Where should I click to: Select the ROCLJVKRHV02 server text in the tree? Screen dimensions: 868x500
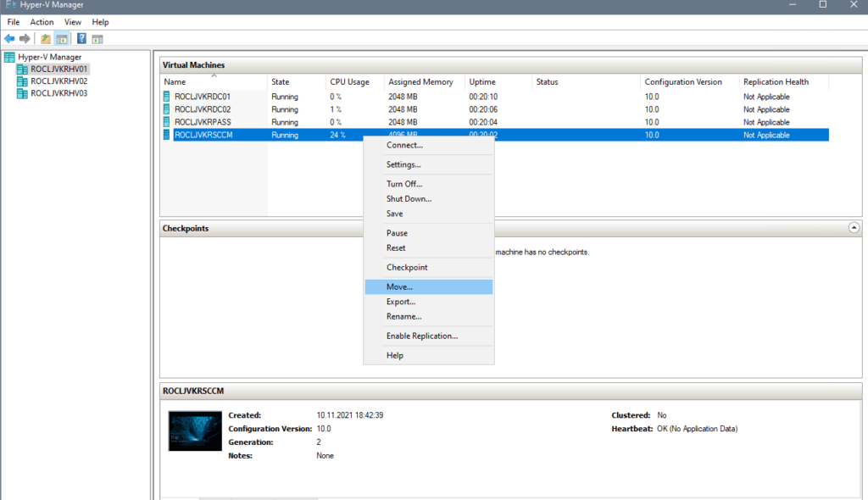[x=58, y=81]
